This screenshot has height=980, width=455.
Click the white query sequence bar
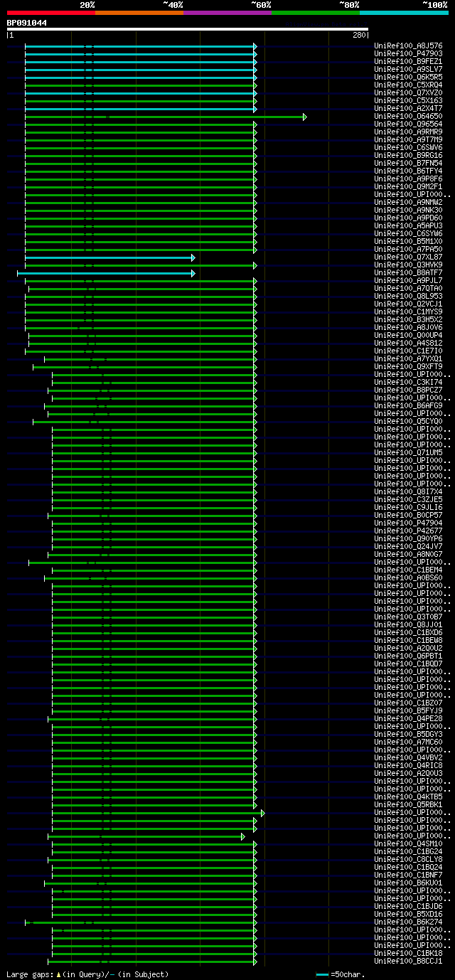(x=188, y=29)
